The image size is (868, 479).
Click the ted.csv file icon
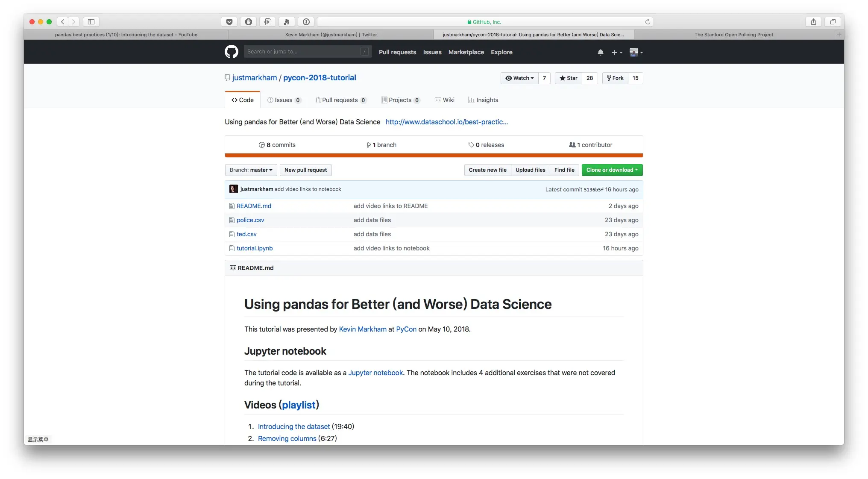pos(232,234)
